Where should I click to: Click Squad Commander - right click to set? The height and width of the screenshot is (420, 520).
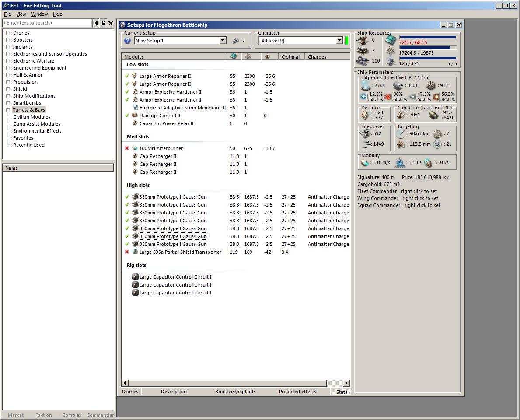click(398, 205)
